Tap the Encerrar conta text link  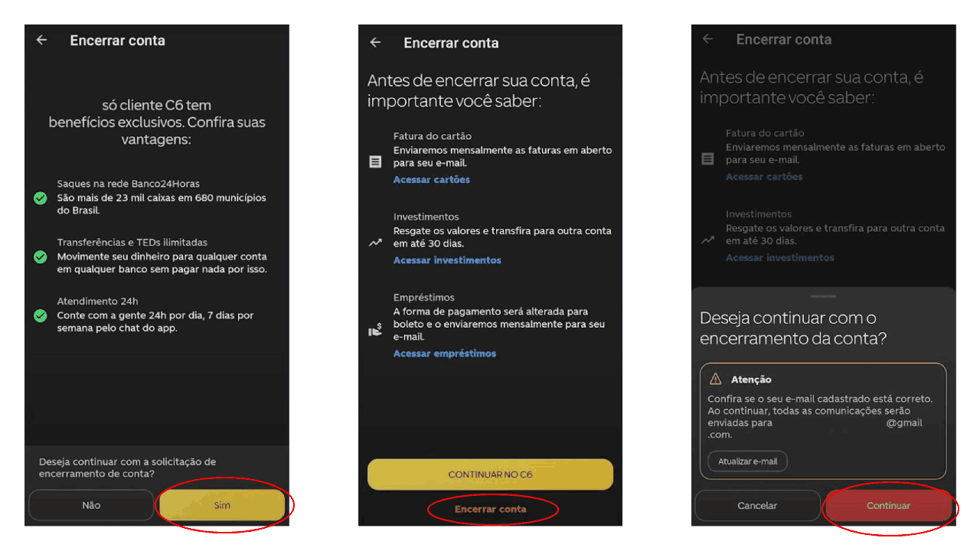click(491, 509)
